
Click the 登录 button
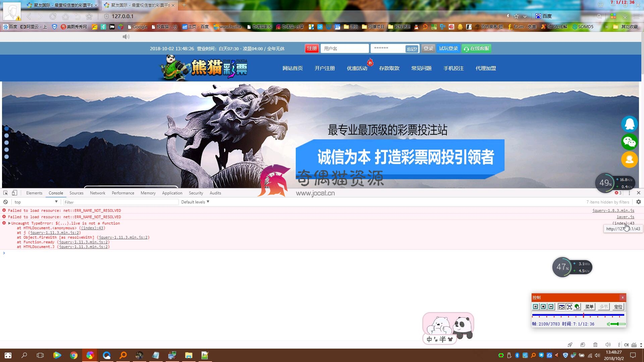coord(428,48)
